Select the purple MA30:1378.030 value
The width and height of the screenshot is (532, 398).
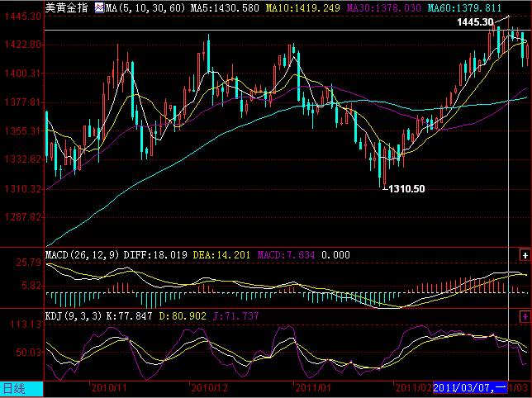click(384, 7)
